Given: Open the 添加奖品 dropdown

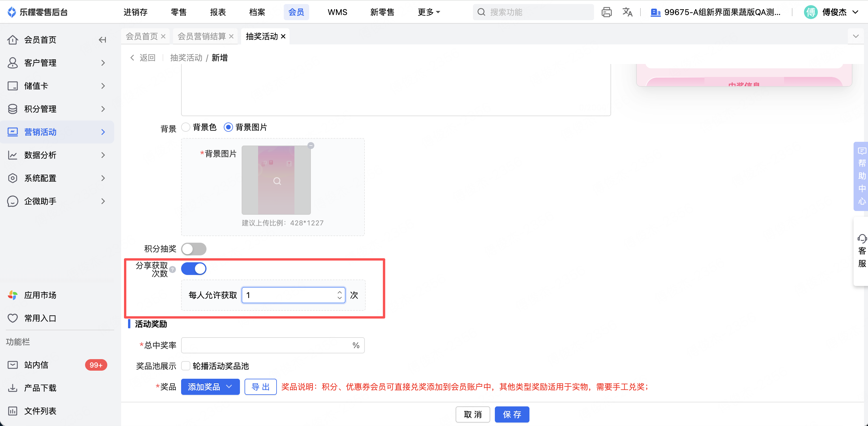Looking at the screenshot, I should [x=210, y=387].
